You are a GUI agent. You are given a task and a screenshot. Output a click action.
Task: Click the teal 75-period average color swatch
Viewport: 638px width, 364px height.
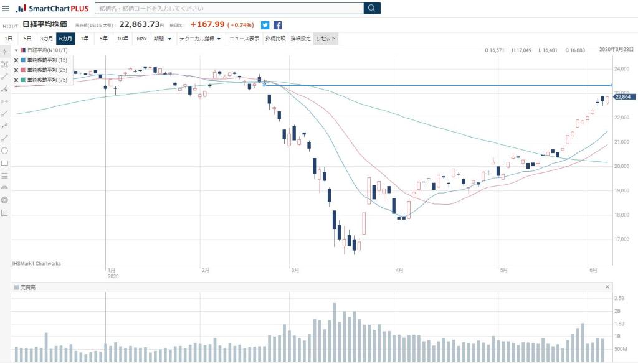pyautogui.click(x=23, y=80)
